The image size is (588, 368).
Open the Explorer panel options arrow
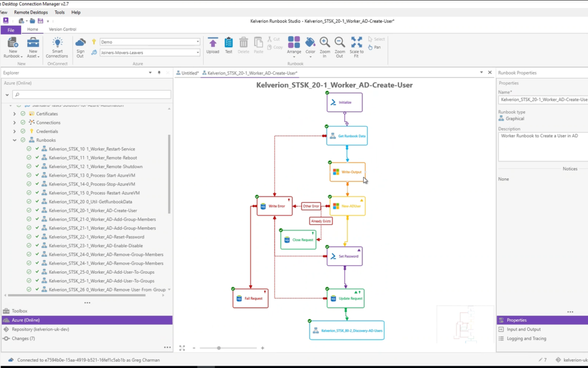[150, 73]
